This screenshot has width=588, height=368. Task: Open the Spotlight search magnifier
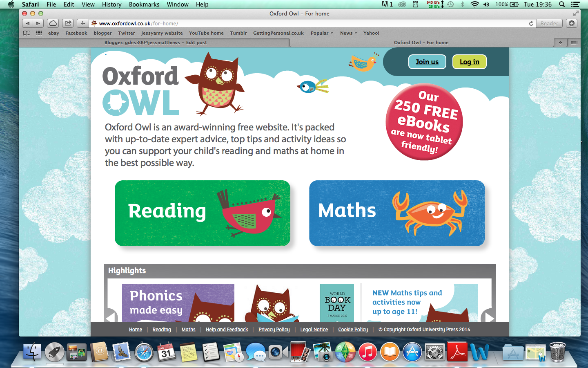point(562,4)
